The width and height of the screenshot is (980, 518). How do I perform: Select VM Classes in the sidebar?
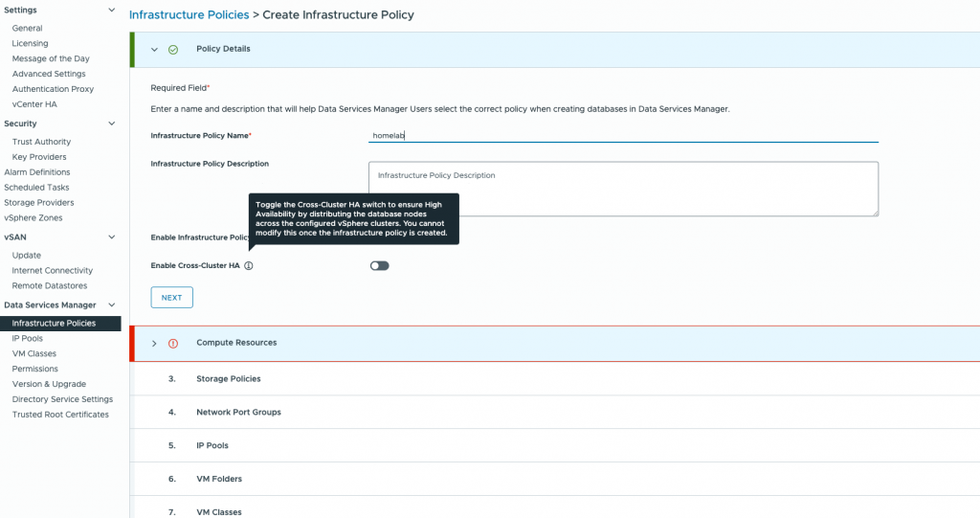[x=33, y=353]
